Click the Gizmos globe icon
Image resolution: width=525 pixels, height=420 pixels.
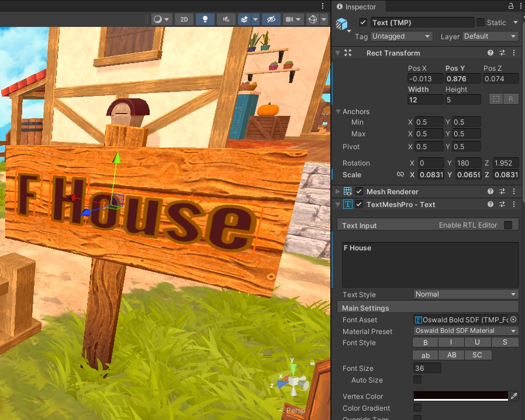(x=312, y=19)
